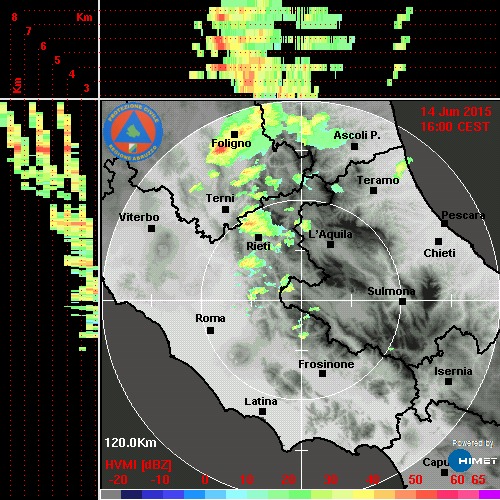Click the Foligno label
This screenshot has height=500, width=500.
point(231,143)
